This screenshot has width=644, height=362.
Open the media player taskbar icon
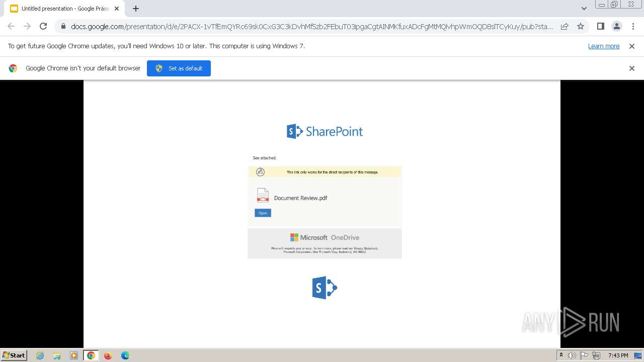[74, 355]
